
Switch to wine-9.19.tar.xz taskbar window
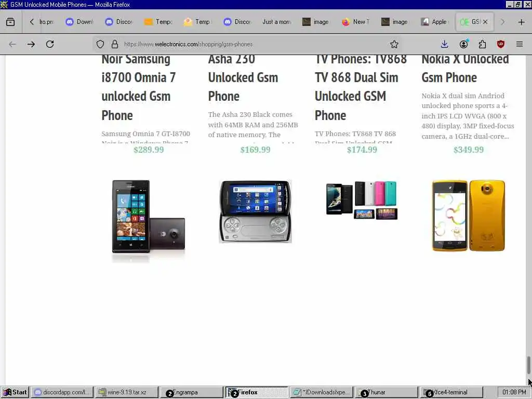[x=127, y=392]
